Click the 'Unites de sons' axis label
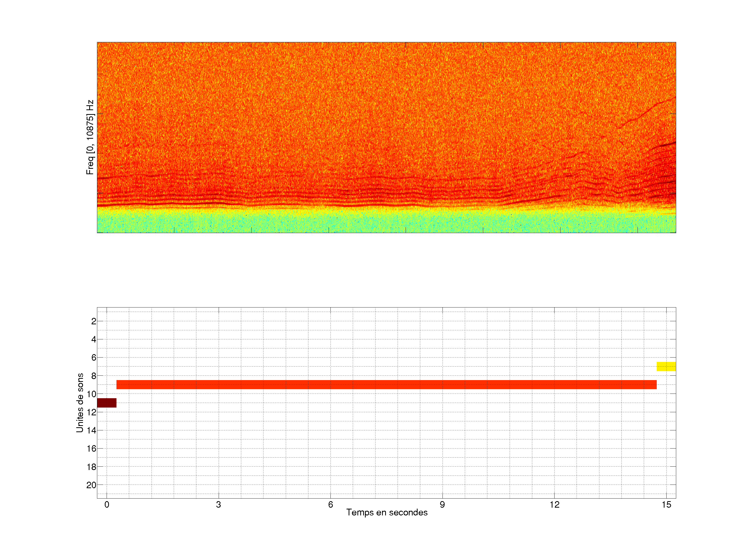 80,403
